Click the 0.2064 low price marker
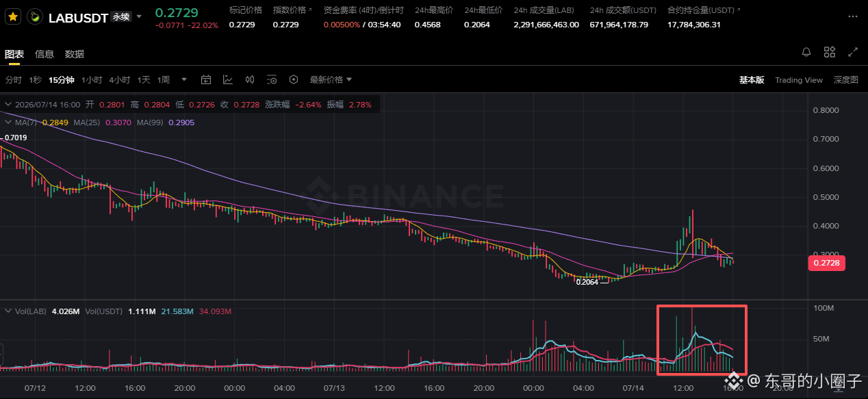This screenshot has height=399, width=868. pyautogui.click(x=587, y=281)
